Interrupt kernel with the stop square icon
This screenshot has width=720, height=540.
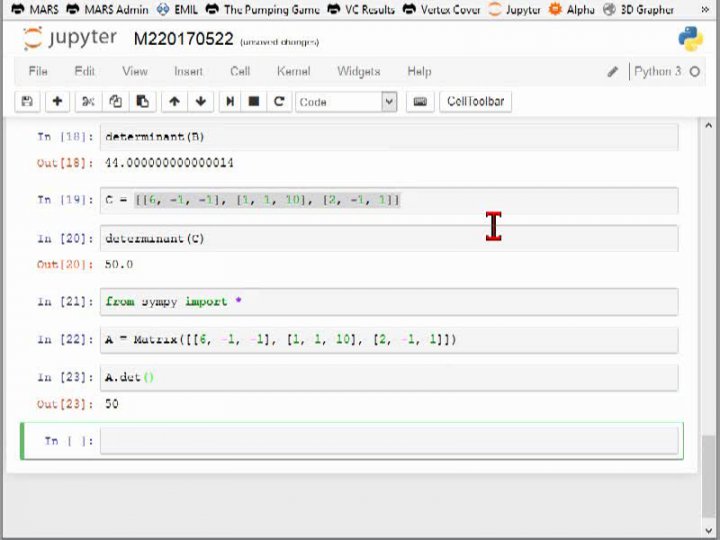(x=254, y=101)
